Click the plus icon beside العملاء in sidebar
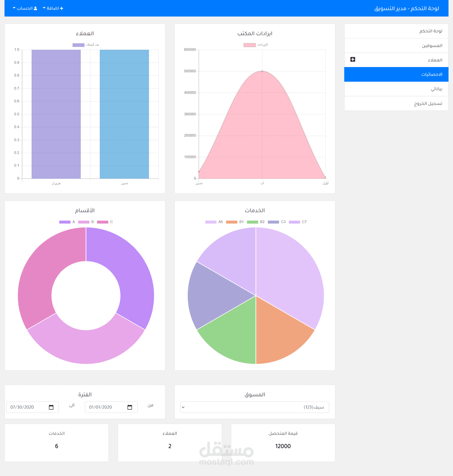The image size is (453, 476). click(x=352, y=59)
